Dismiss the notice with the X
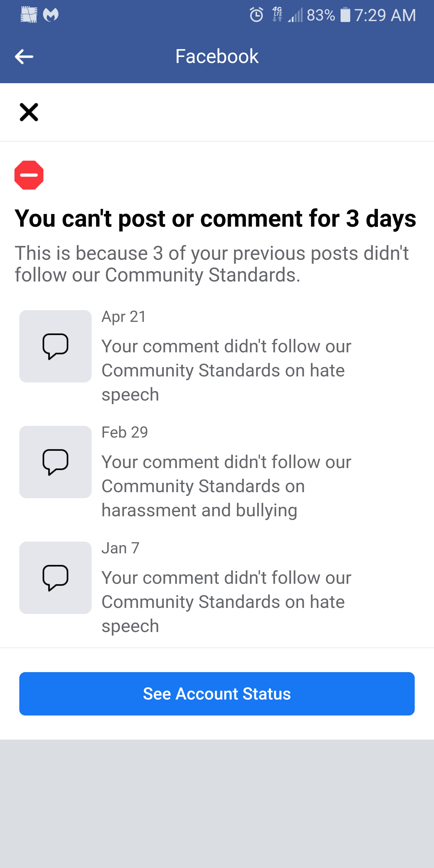434x868 pixels. 29,112
